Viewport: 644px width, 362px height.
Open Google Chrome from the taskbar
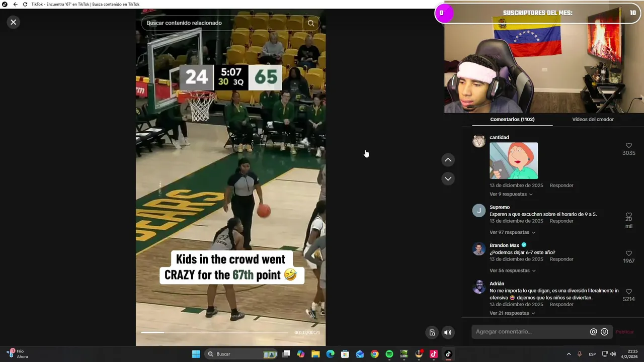(x=374, y=354)
